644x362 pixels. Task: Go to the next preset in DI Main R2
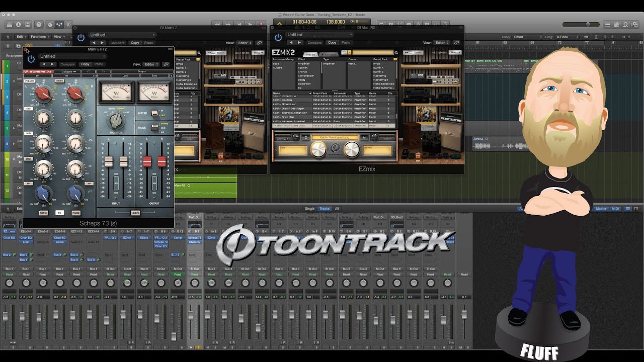coord(299,43)
